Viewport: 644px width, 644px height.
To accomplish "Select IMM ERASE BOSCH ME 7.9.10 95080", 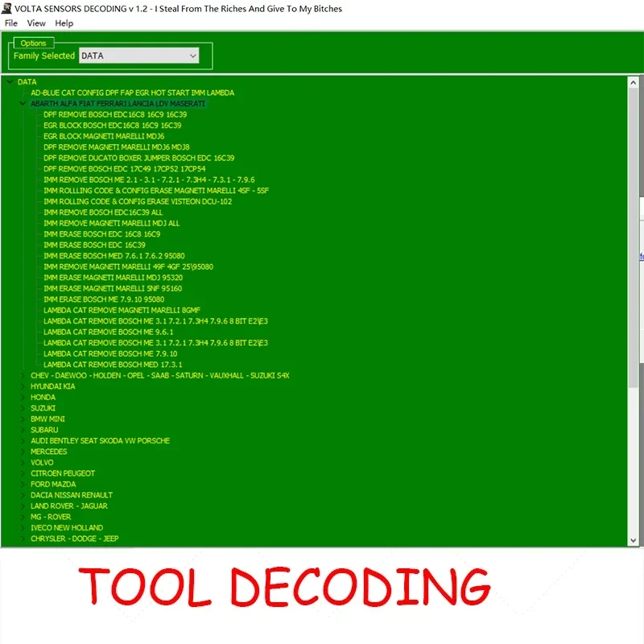I will pyautogui.click(x=104, y=299).
